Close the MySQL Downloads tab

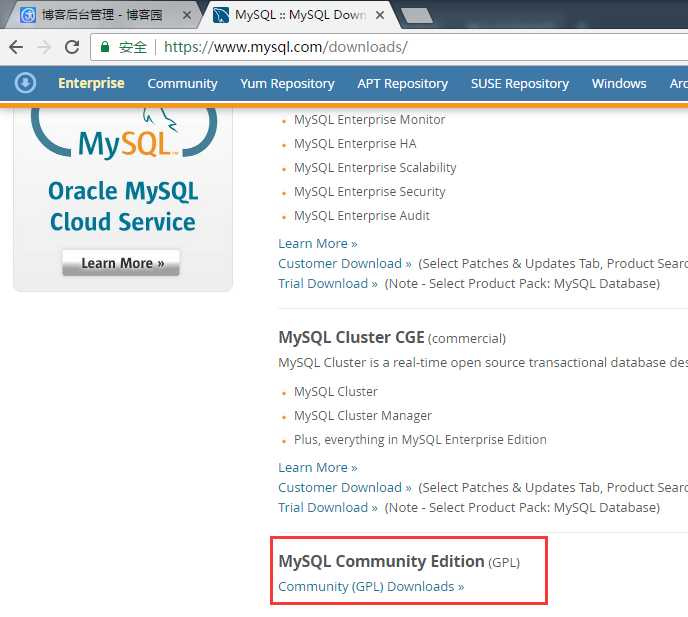point(380,15)
